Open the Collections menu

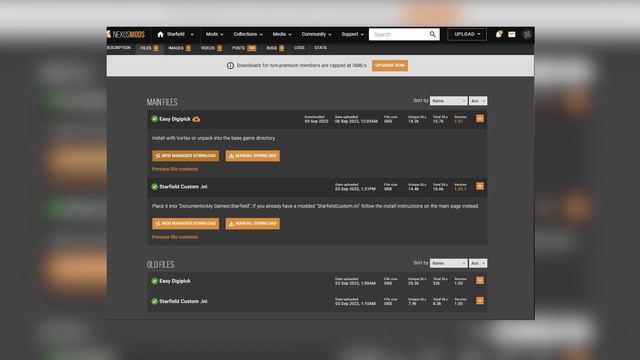pyautogui.click(x=248, y=34)
